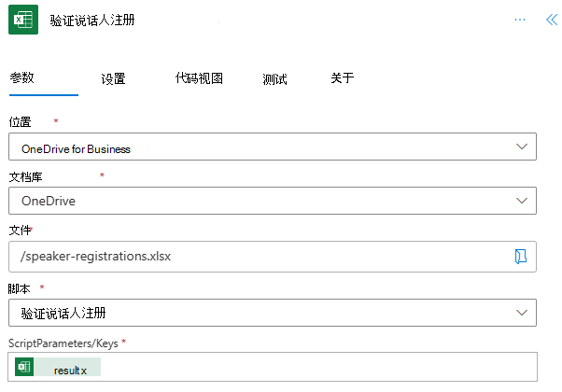
Task: Open the 关于 tab
Action: 342,77
